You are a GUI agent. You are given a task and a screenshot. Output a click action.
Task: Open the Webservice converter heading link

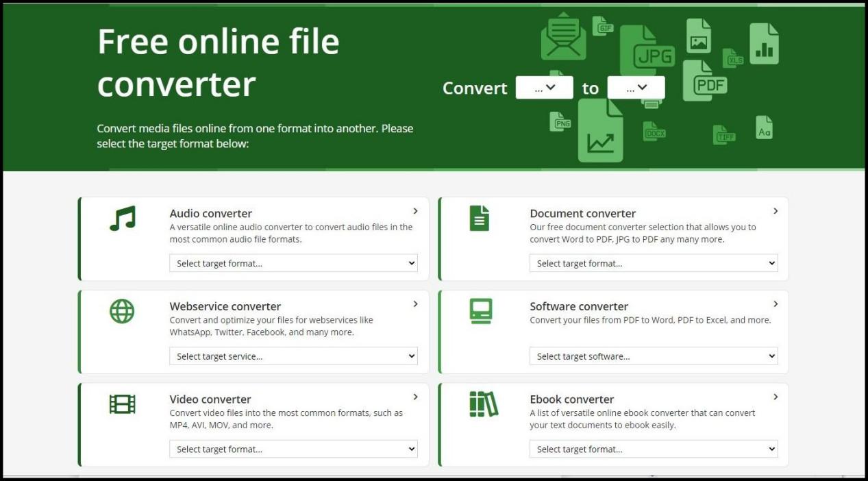pos(225,306)
